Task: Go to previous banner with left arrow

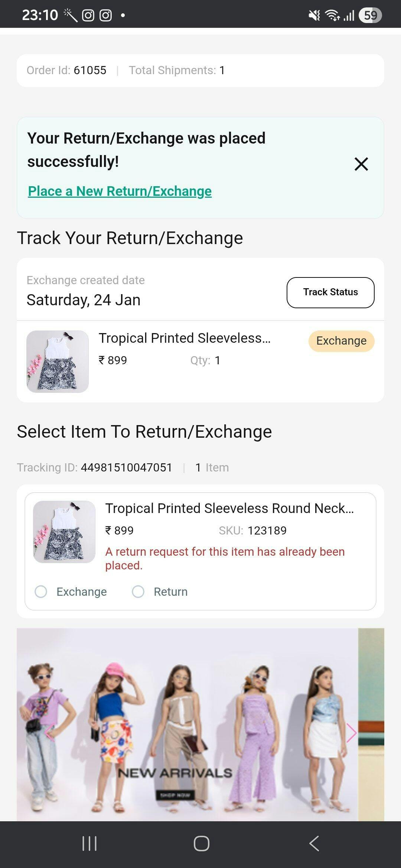Action: click(49, 733)
